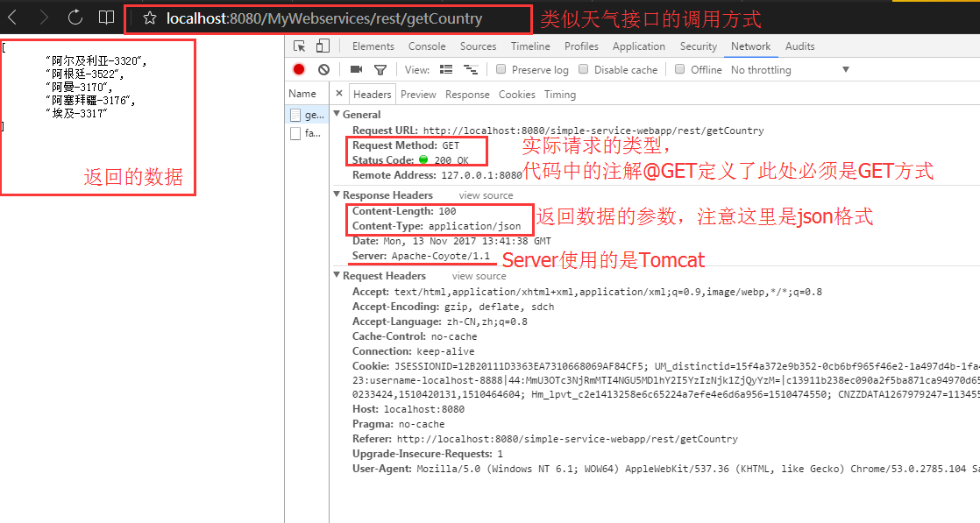
Task: Switch to the Cookies sub-tab
Action: pyautogui.click(x=517, y=95)
